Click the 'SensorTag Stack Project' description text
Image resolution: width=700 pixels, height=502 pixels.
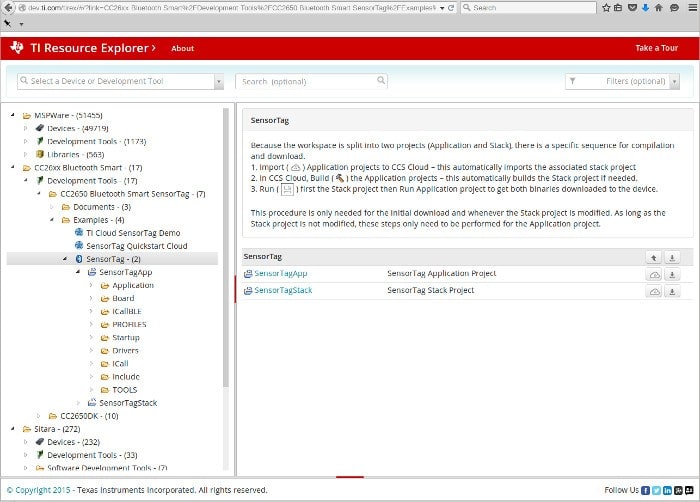click(x=430, y=290)
